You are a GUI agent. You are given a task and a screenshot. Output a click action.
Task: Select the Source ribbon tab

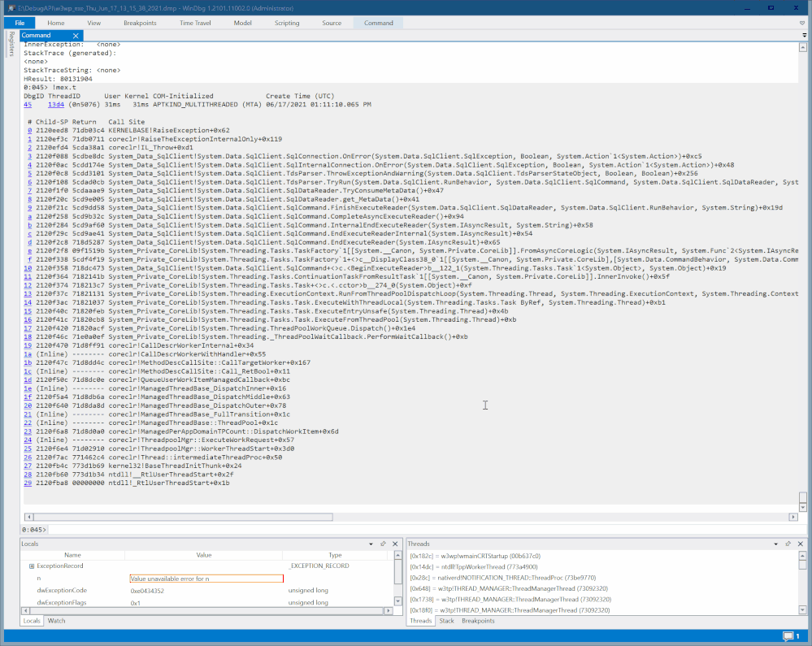332,23
